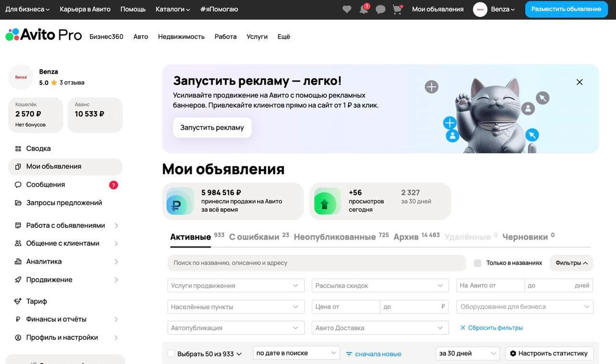Expand Общение с клиентами sidebar section

click(x=65, y=244)
